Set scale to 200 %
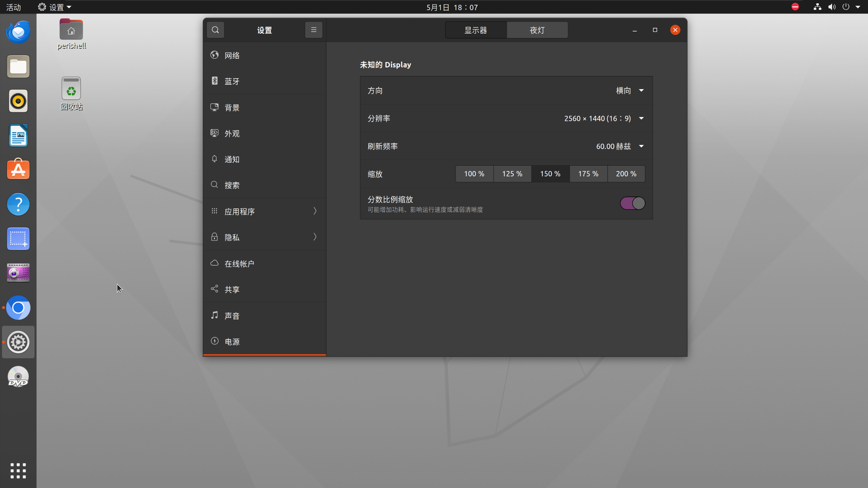868x488 pixels. 626,174
